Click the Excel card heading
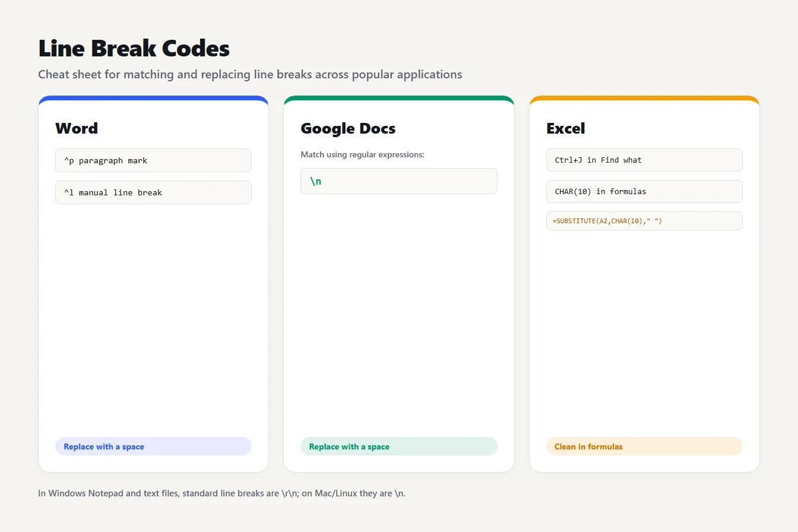 [x=566, y=128]
